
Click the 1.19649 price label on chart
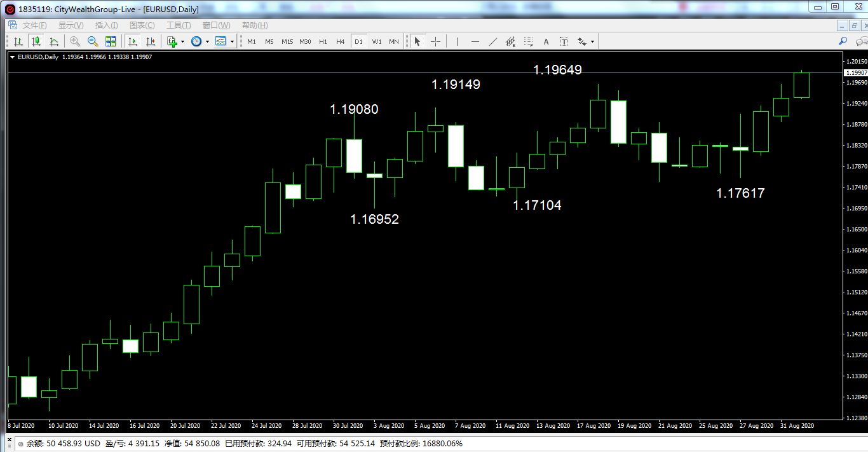557,70
